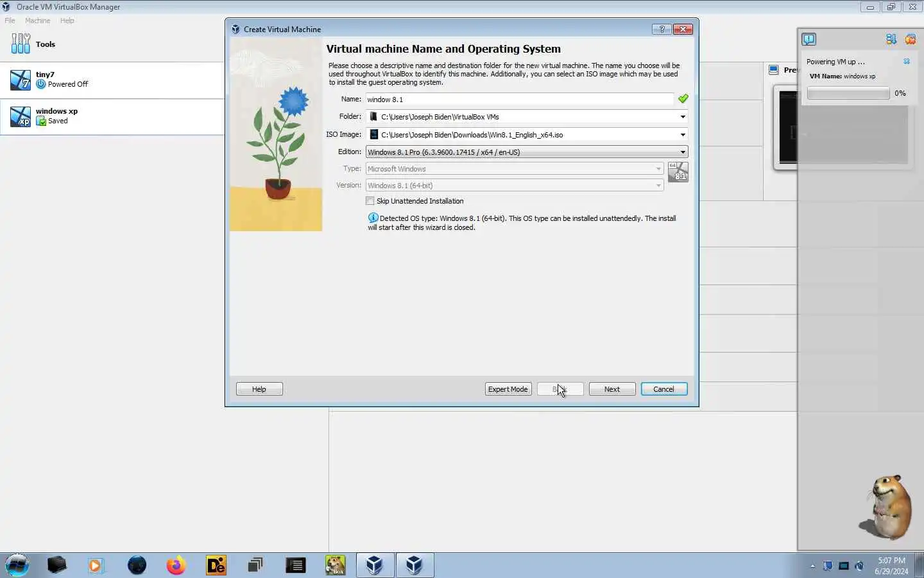
Task: Open the Machine menu
Action: [37, 21]
